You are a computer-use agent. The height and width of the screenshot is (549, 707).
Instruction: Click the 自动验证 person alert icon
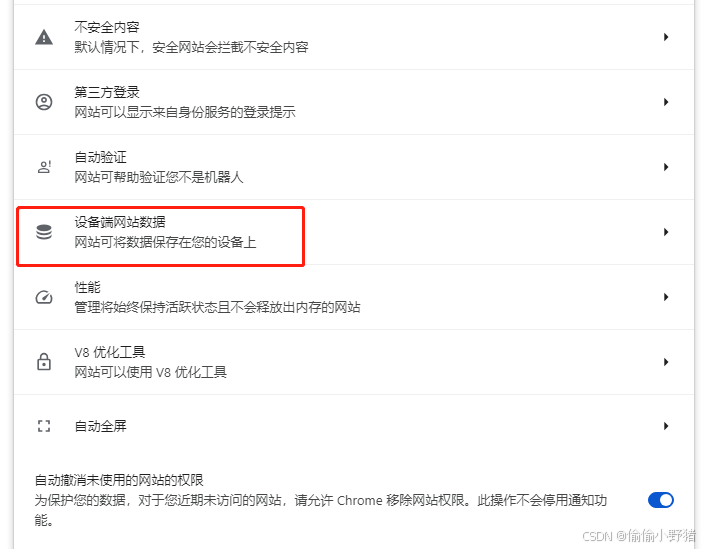pos(44,167)
